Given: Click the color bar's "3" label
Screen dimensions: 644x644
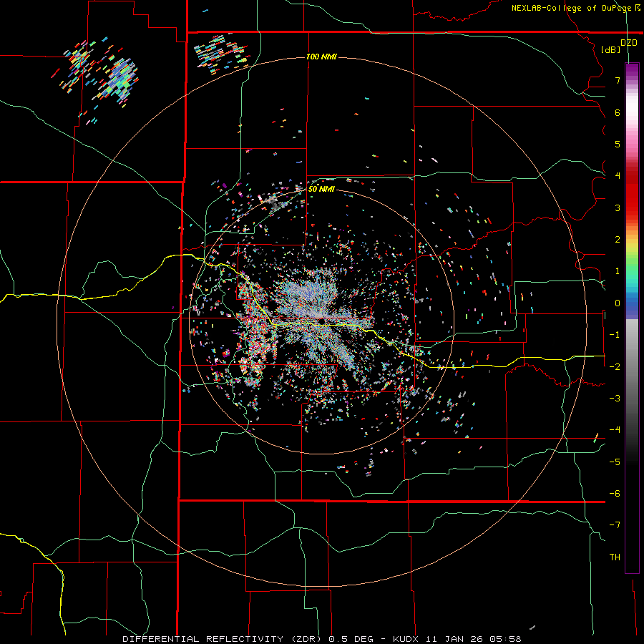Looking at the screenshot, I should [x=618, y=208].
